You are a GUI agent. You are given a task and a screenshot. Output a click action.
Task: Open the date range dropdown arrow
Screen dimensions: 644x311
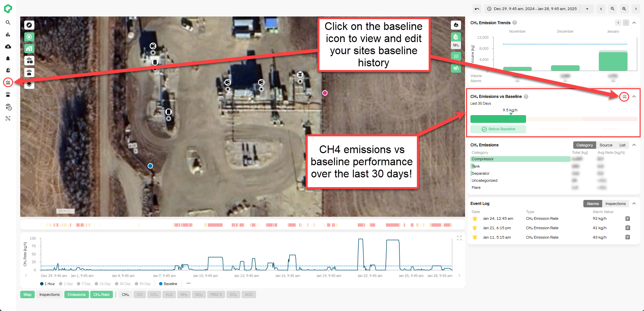(587, 9)
